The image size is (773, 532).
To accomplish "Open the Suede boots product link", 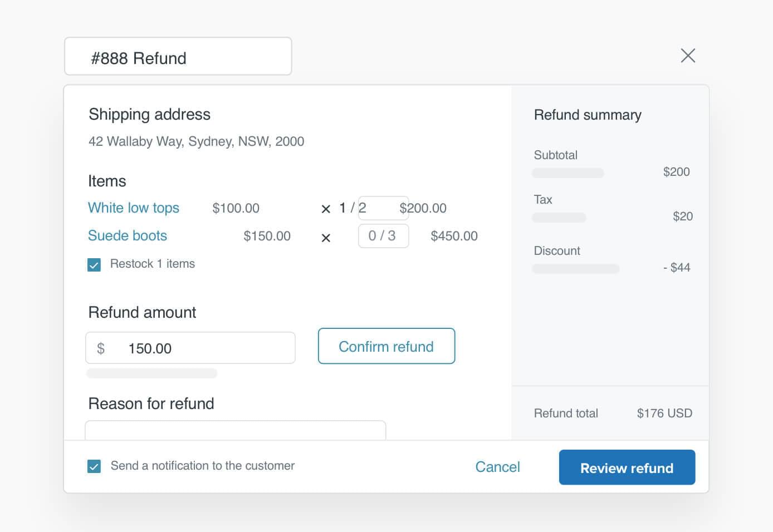I will (x=128, y=236).
